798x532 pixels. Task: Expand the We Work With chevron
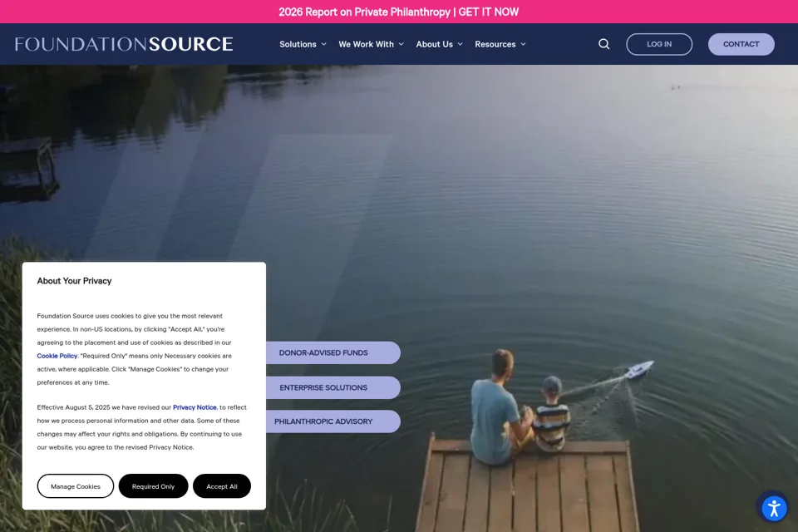click(401, 44)
